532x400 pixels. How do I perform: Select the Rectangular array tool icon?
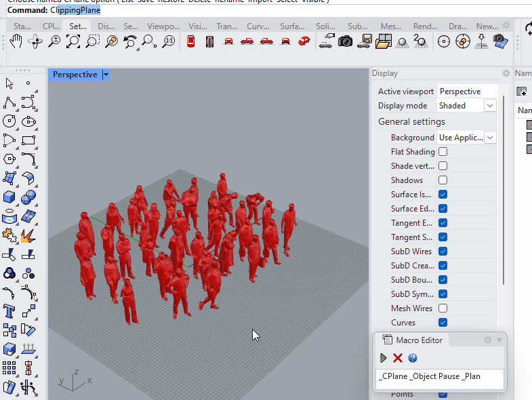coord(9,367)
